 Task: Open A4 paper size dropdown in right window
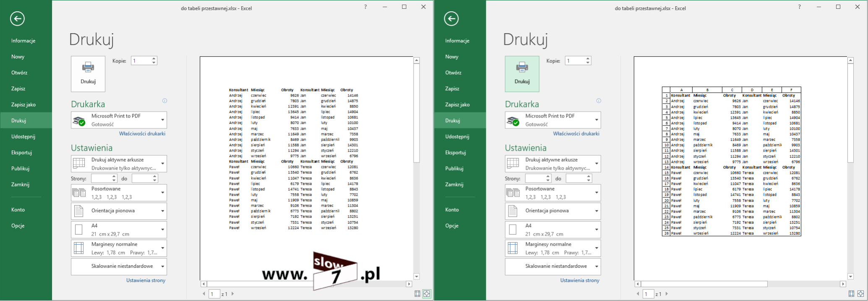tap(553, 230)
